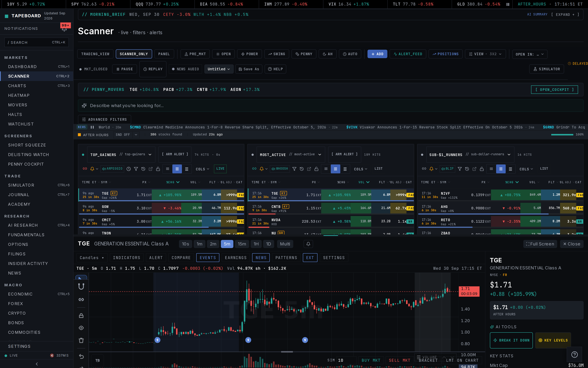Toggle NEWS AUDIO on
Viewport: 588px width, 368px height.
pos(185,69)
